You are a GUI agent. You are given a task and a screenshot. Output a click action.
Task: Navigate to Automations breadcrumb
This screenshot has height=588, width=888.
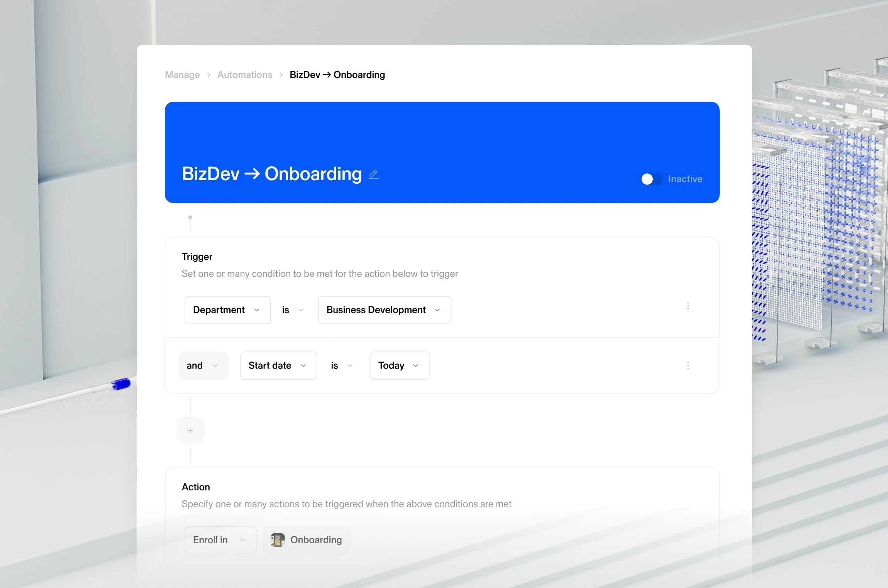coord(244,75)
